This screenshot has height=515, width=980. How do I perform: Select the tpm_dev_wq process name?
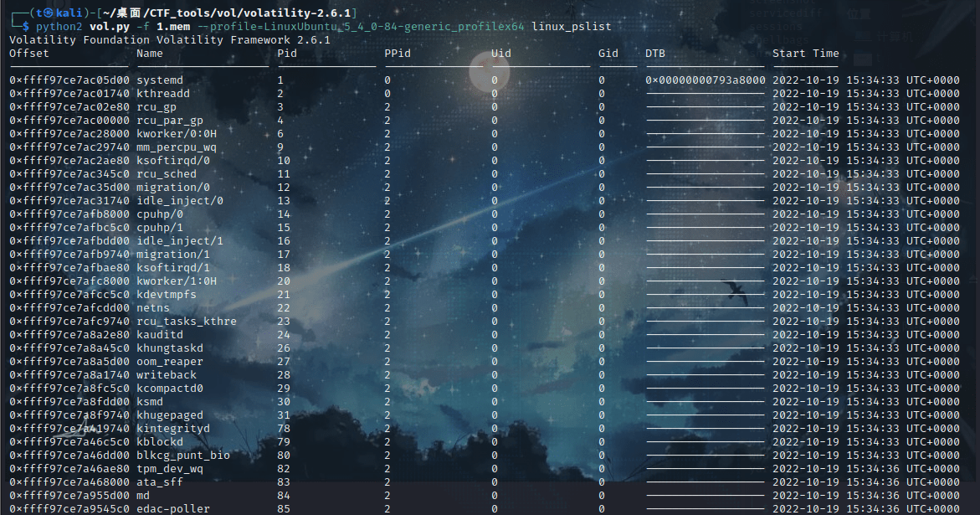pyautogui.click(x=170, y=469)
